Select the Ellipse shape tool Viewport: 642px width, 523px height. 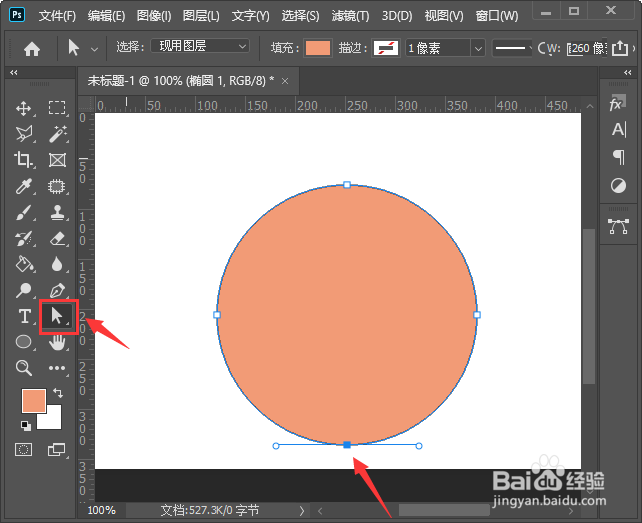click(23, 342)
